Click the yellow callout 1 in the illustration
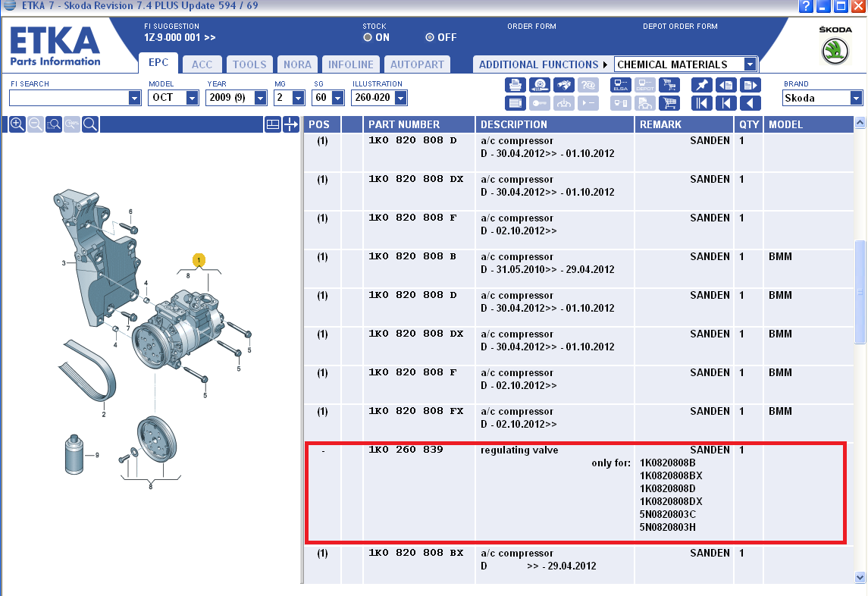 (199, 260)
